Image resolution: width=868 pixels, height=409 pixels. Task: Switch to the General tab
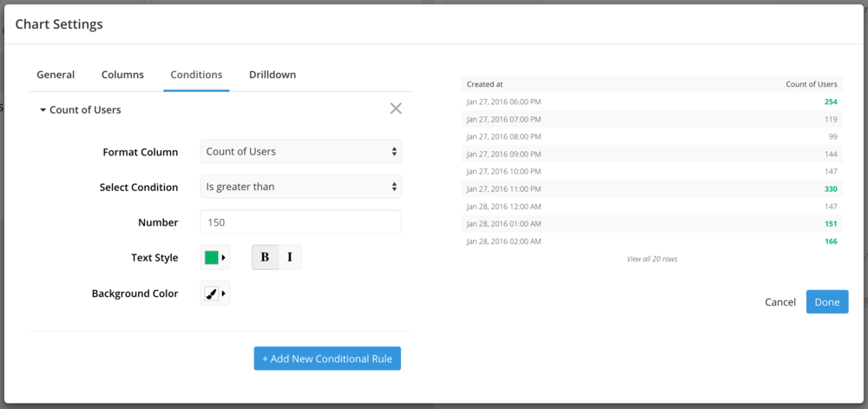pos(56,75)
